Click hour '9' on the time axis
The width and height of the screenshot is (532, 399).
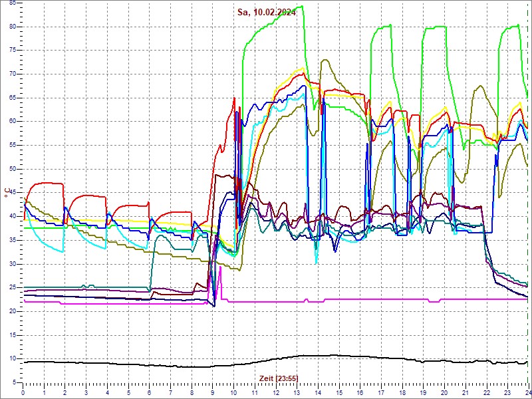pos(212,392)
